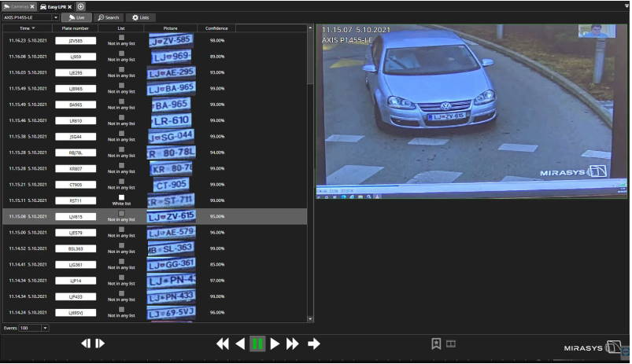This screenshot has height=364, width=632.
Task: Click the LJ ZV-615 plate thumbnail
Action: pos(171,216)
